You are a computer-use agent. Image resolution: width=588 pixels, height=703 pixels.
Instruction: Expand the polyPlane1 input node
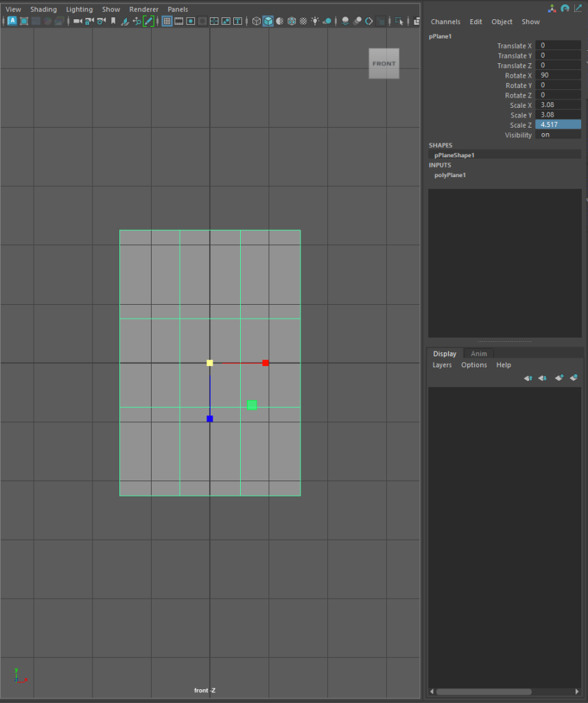pyautogui.click(x=450, y=175)
